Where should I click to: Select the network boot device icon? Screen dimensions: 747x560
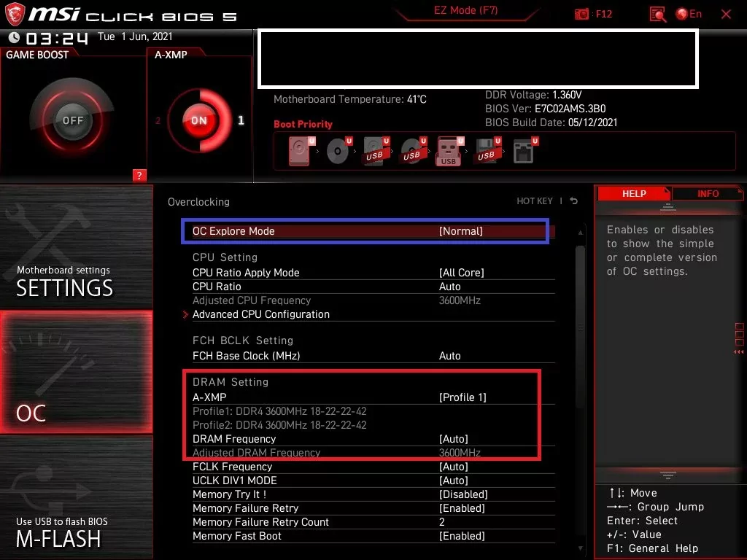(524, 152)
